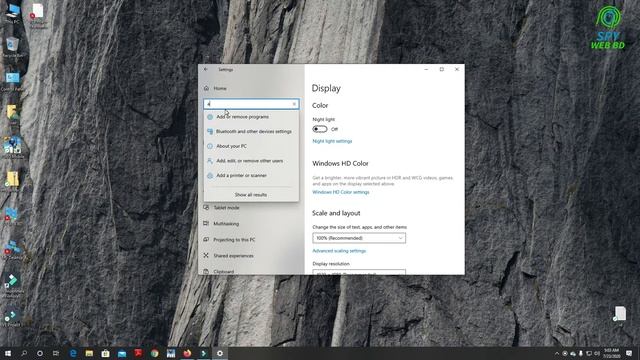Open Windows HD Color settings link

tap(341, 192)
